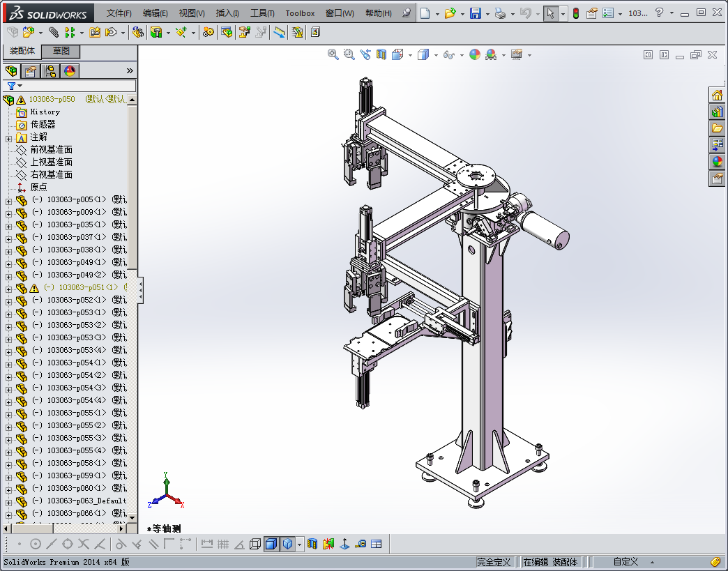The image size is (728, 571).
Task: Open the 窗口(W) menu
Action: [340, 13]
